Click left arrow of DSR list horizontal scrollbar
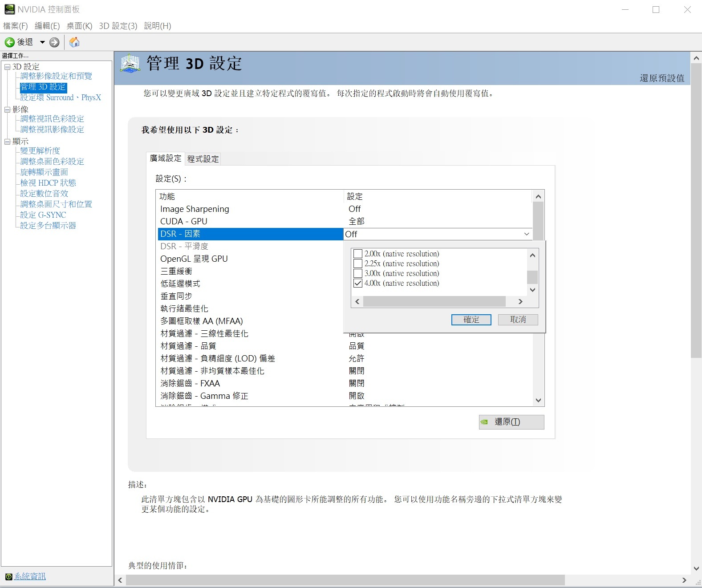702x588 pixels. (x=357, y=302)
